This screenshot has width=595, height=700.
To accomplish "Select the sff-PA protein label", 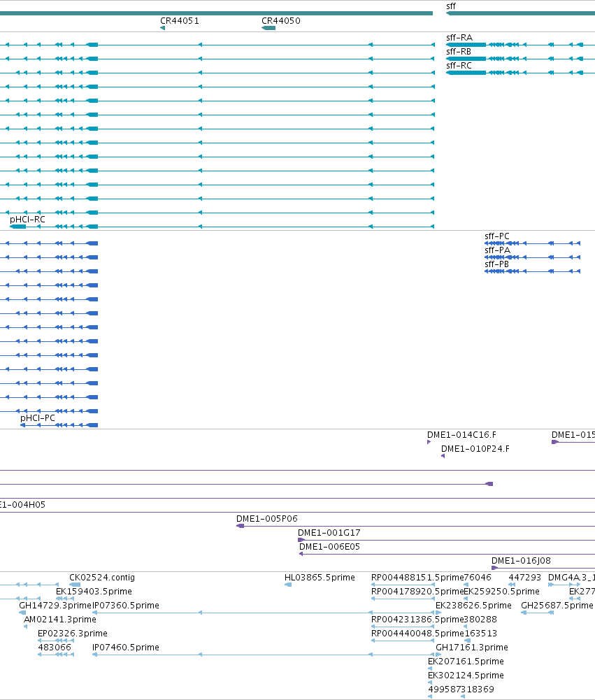I will (x=497, y=250).
